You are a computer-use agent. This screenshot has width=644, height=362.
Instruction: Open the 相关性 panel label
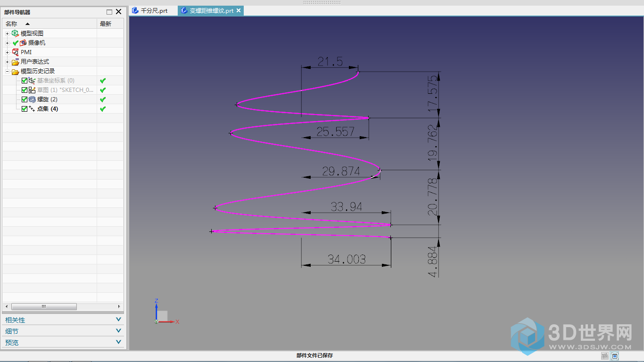pos(15,320)
